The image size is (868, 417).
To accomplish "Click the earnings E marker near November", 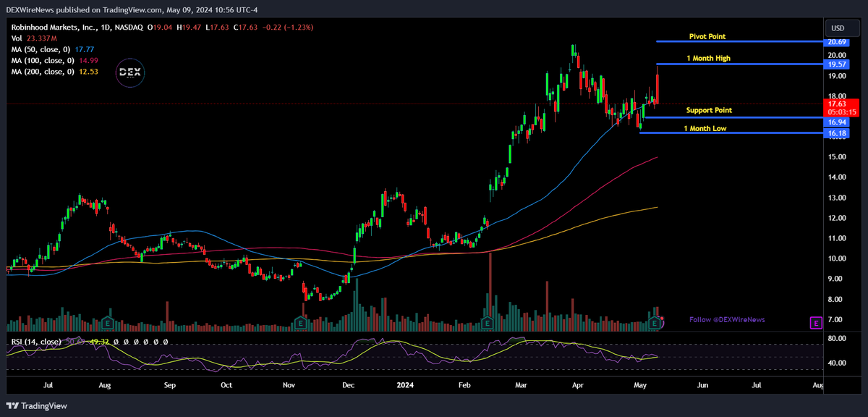I will point(300,323).
